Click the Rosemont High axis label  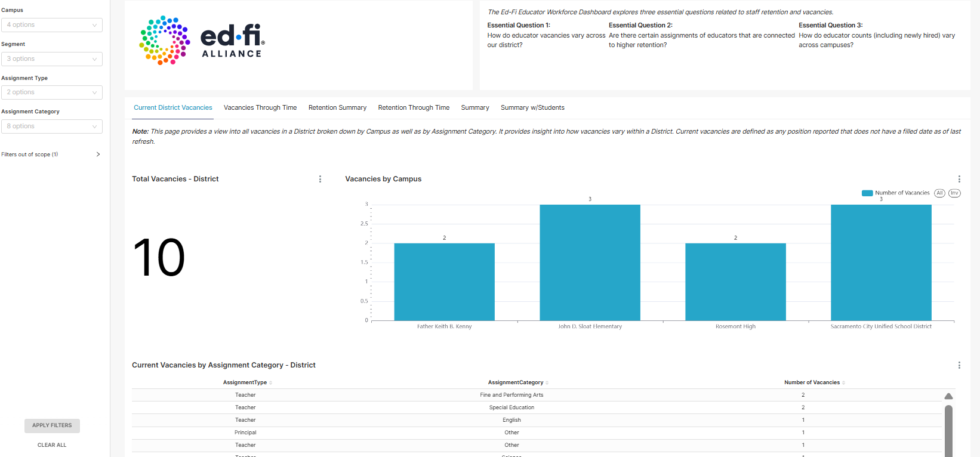(736, 326)
